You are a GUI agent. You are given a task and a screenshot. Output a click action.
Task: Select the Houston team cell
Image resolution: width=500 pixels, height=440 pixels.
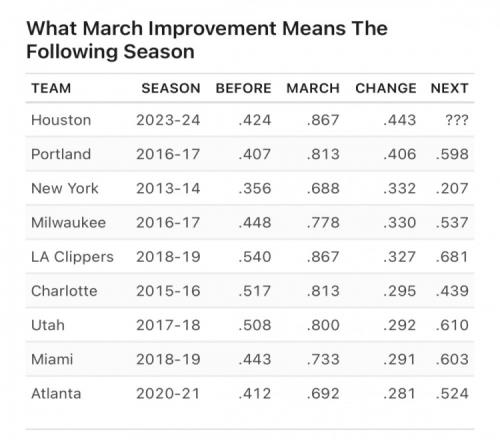[61, 120]
